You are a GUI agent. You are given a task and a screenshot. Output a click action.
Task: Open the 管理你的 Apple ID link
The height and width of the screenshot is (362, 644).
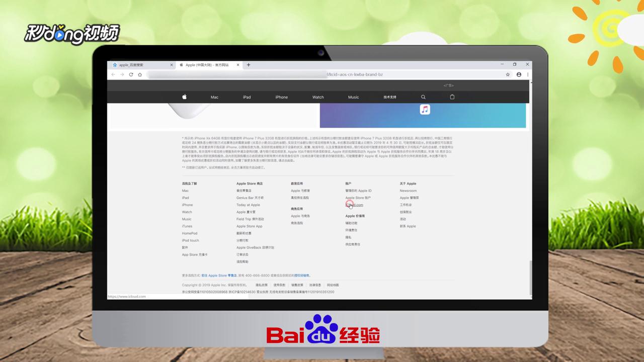click(358, 191)
